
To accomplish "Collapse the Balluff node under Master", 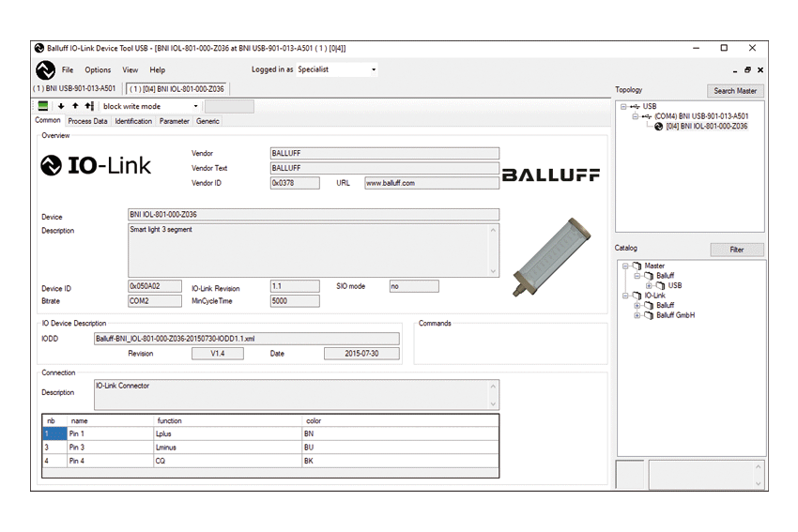I will pos(637,276).
